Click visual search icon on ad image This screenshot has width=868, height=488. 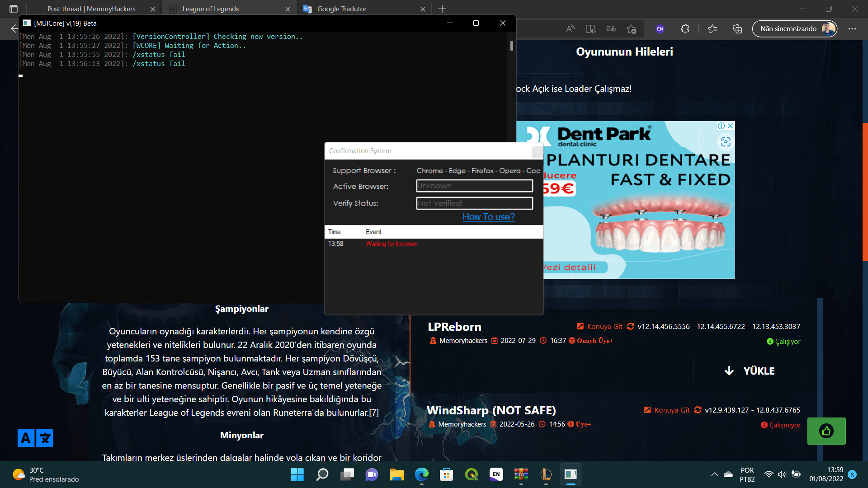(x=726, y=142)
